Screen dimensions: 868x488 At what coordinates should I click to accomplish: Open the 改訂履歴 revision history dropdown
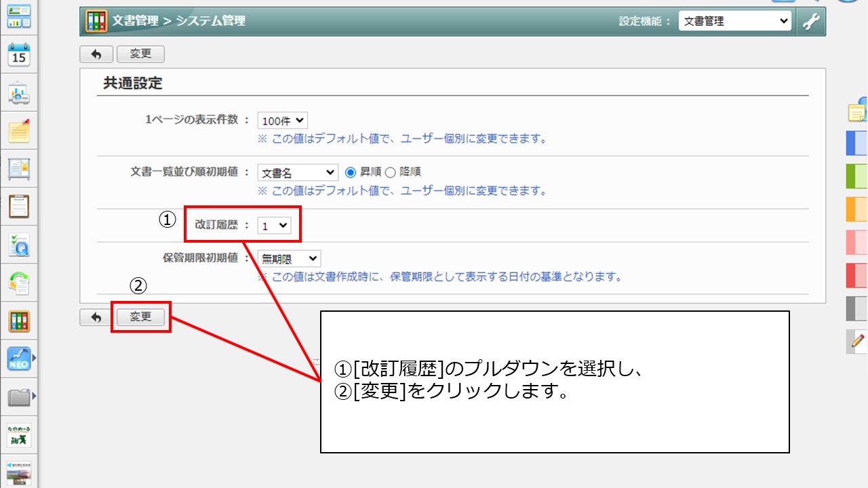pyautogui.click(x=274, y=226)
